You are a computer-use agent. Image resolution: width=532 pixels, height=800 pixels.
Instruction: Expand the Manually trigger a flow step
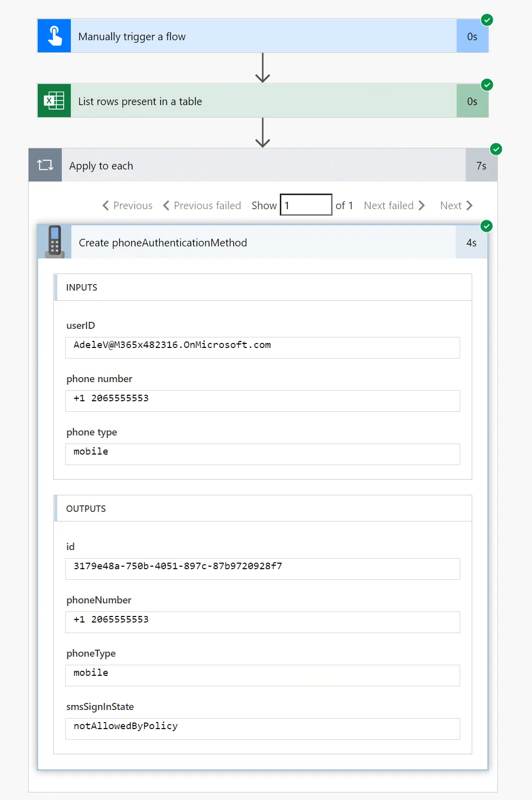pos(263,36)
